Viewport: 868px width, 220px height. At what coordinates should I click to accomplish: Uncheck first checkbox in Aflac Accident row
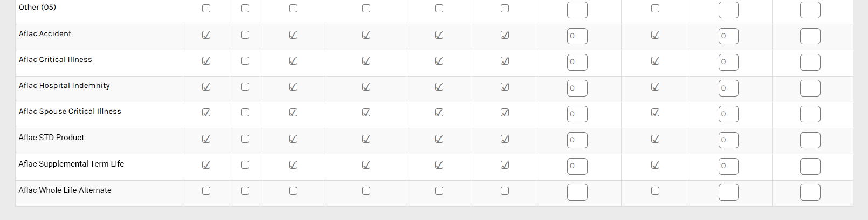[206, 35]
